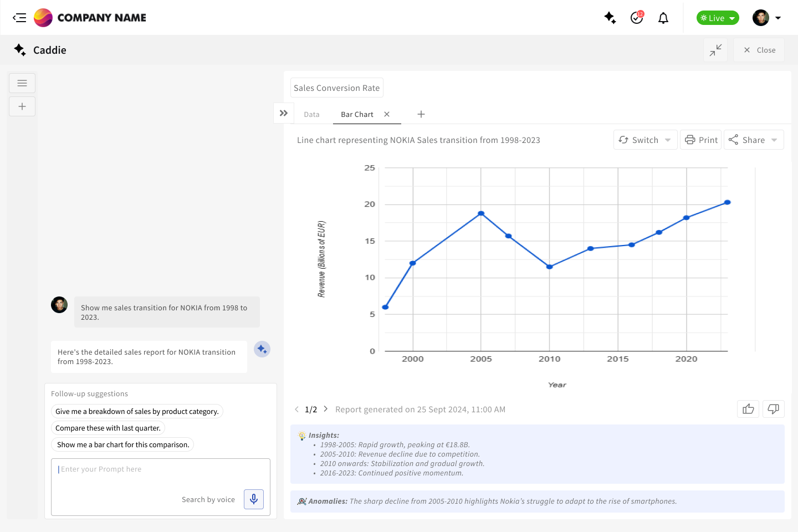Toggle Live mode in the top bar
This screenshot has height=532, width=798.
click(717, 18)
